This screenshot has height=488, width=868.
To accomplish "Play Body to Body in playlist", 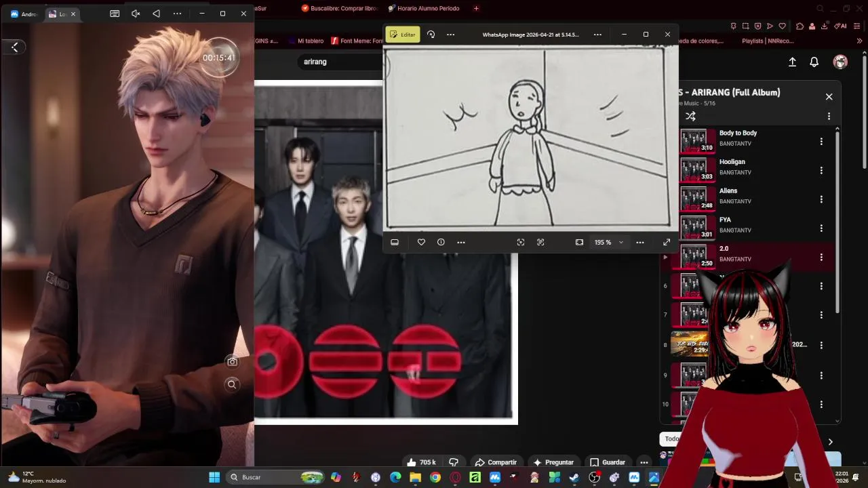I will click(x=746, y=141).
